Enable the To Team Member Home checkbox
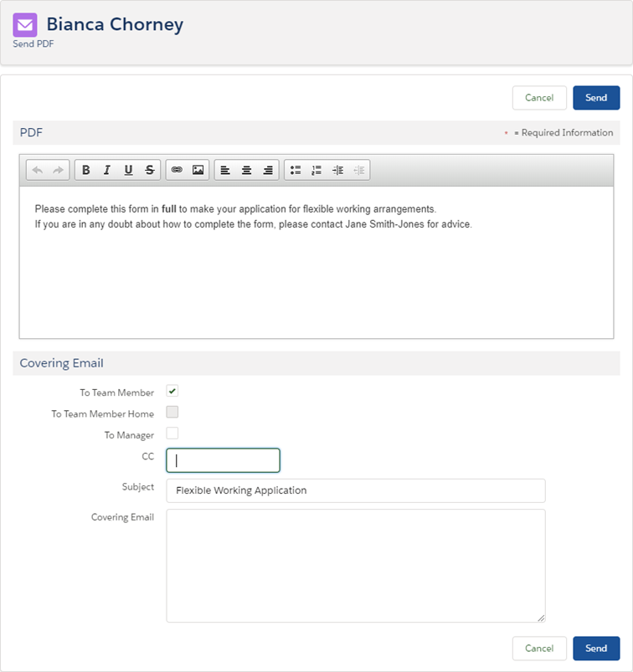633x672 pixels. point(172,412)
